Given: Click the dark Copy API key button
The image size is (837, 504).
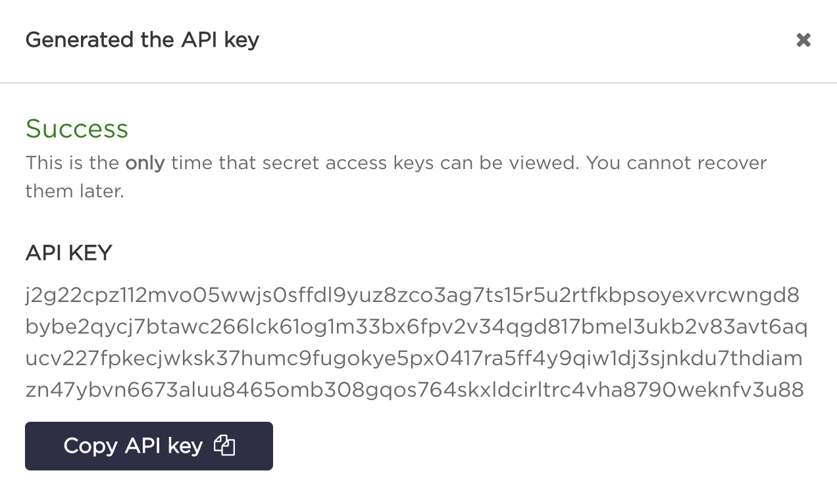Looking at the screenshot, I should 149,445.
